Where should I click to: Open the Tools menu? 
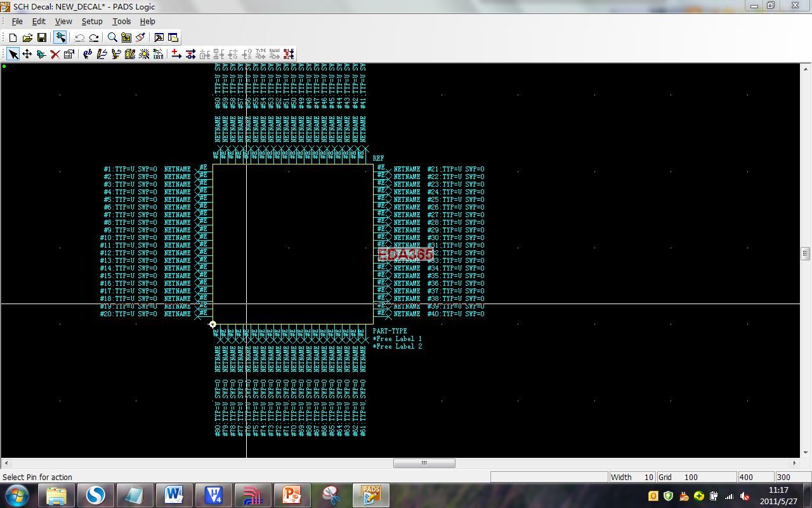point(121,21)
